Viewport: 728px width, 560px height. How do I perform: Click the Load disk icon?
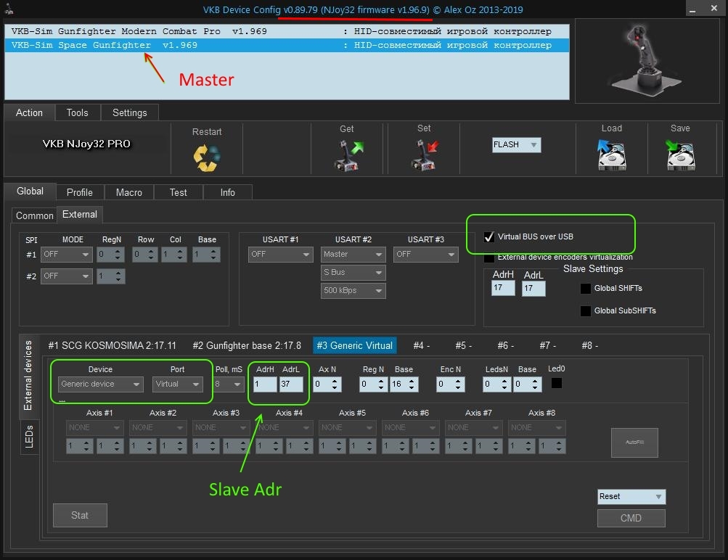[x=611, y=153]
